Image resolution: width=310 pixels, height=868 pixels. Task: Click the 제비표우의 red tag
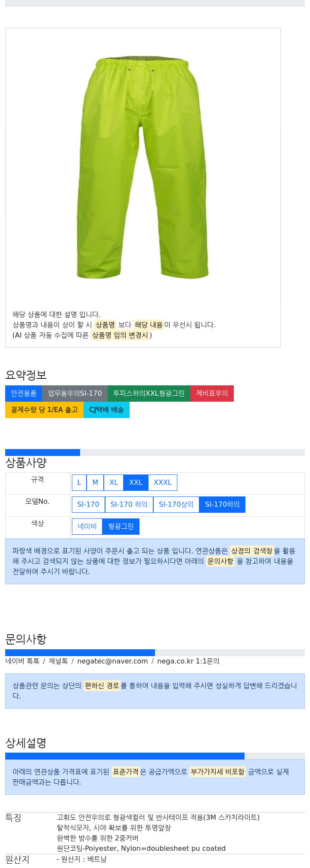tap(212, 393)
